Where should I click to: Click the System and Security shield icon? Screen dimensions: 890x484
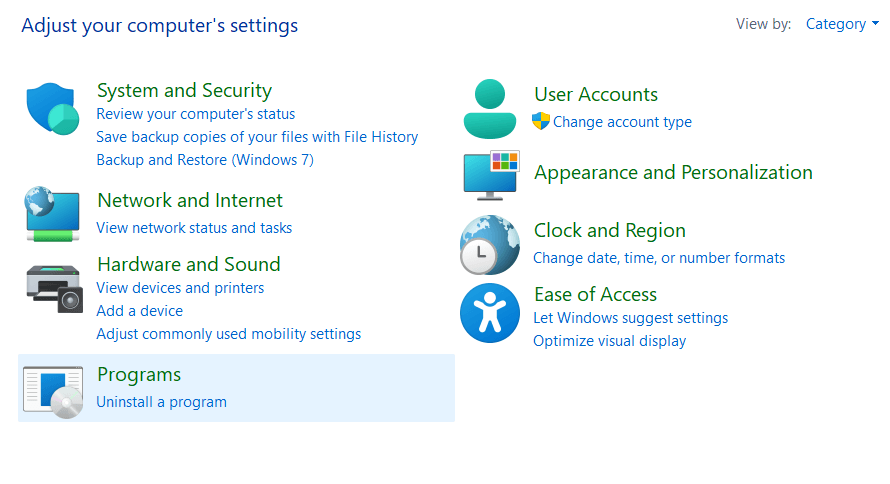click(53, 108)
